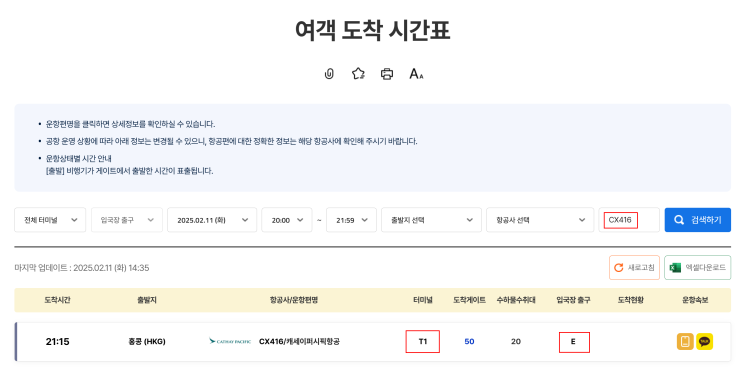This screenshot has width=743, height=371.
Task: Open the 2025.02.11 (화) date dropdown
Action: point(212,220)
